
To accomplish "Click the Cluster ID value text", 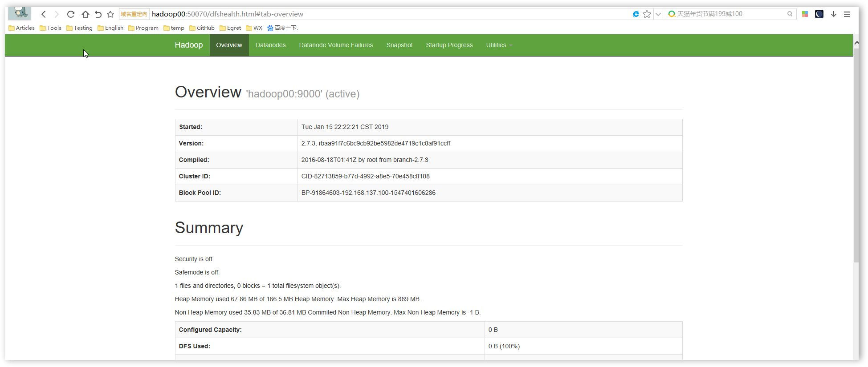I will click(365, 176).
